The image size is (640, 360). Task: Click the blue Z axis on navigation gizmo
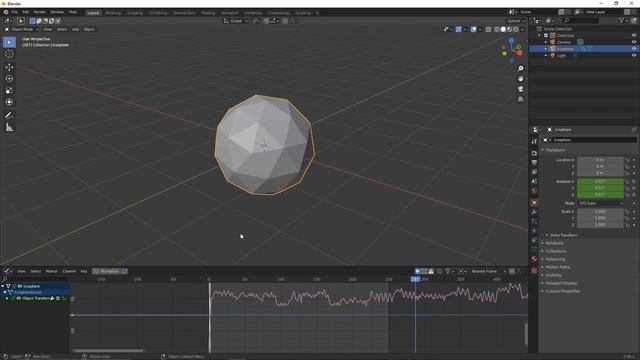click(511, 40)
